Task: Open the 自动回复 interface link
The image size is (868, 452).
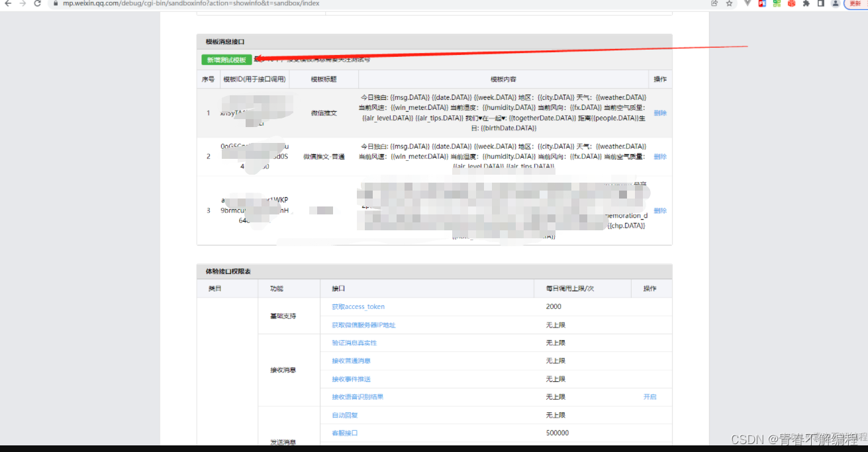Action: pyautogui.click(x=345, y=415)
